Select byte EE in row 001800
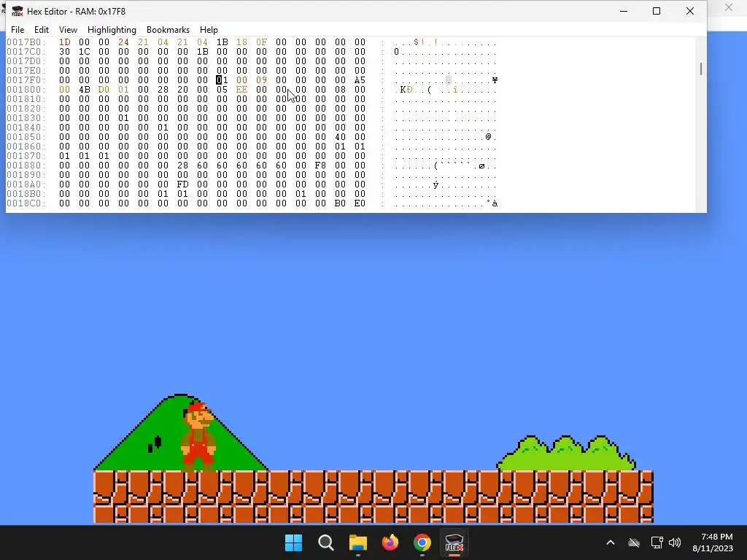 pos(241,90)
